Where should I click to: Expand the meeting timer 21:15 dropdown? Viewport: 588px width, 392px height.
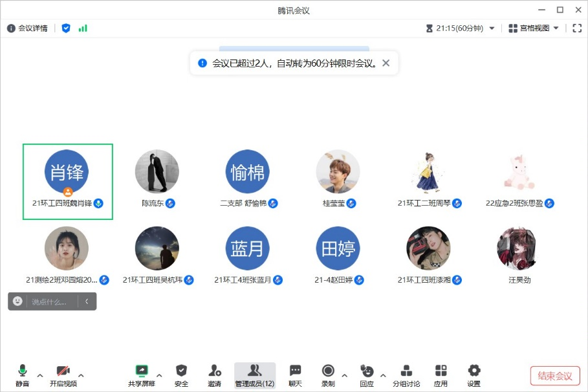[492, 28]
